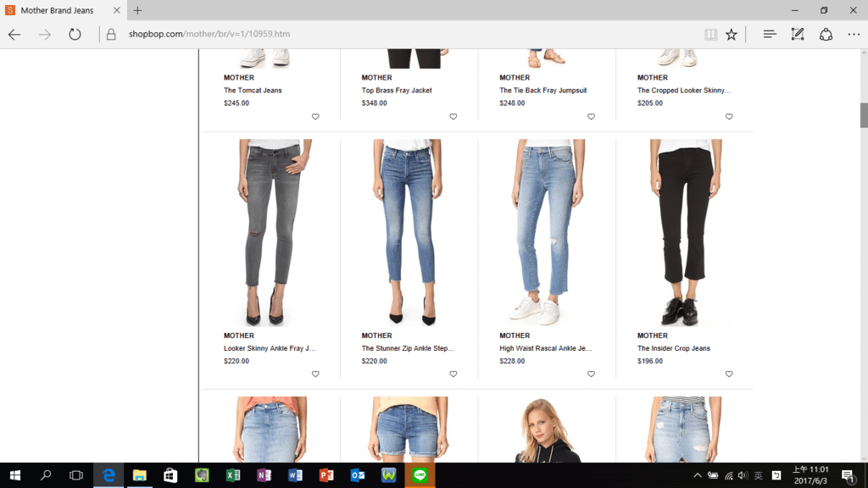Favorite Looker Skinny Ankle Fray heart

coord(315,374)
